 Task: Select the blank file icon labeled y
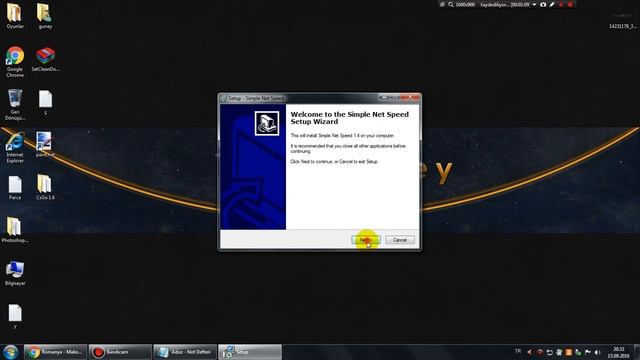(15, 316)
